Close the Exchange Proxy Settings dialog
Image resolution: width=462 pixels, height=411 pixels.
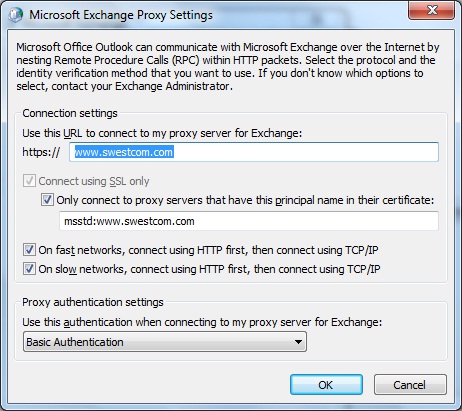[431, 10]
